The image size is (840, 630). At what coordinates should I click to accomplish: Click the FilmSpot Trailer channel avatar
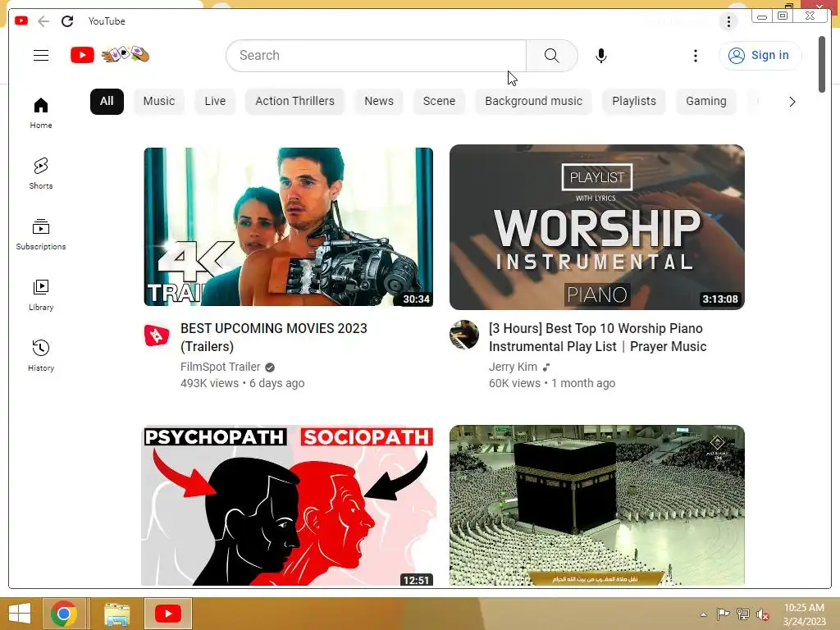(x=157, y=335)
